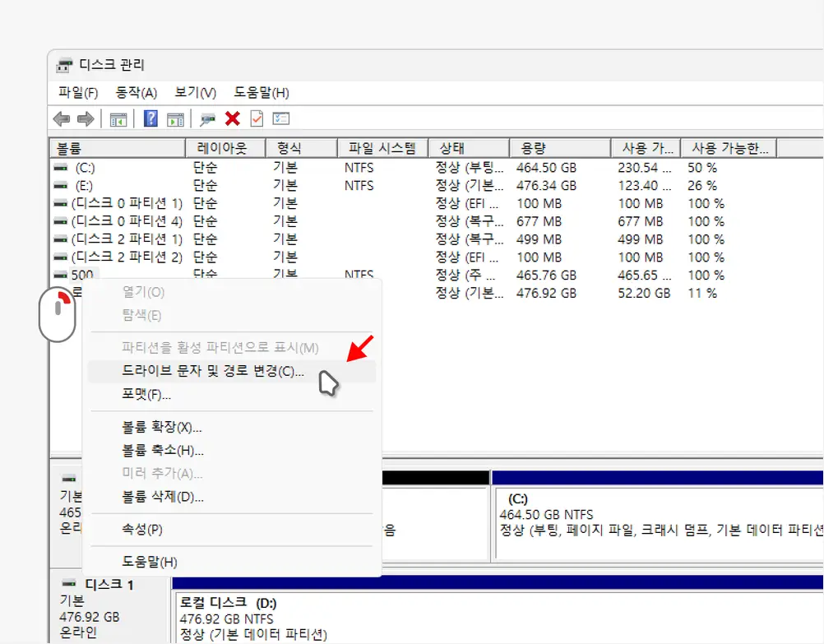Select the drive icon beside volume (E:)
The image size is (824, 644).
61,185
